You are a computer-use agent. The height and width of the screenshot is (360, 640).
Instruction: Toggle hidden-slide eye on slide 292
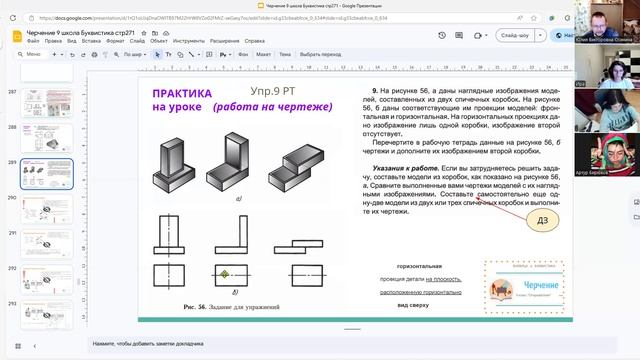click(x=47, y=280)
